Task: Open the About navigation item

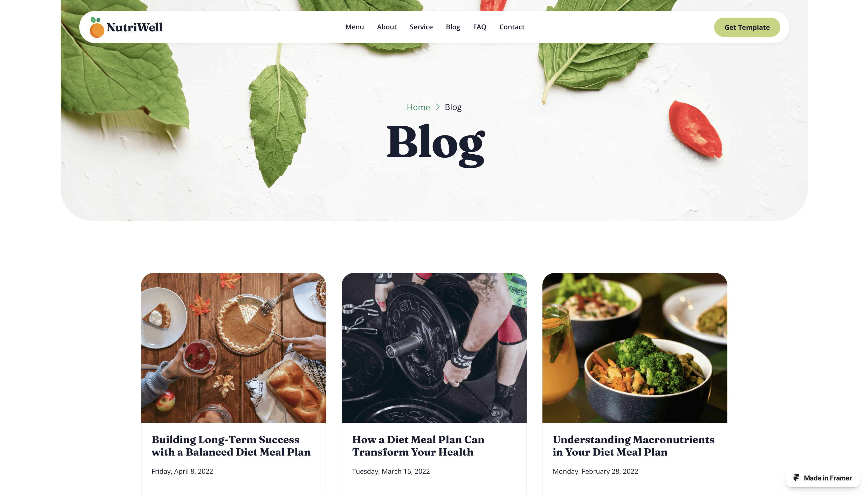Action: tap(387, 27)
